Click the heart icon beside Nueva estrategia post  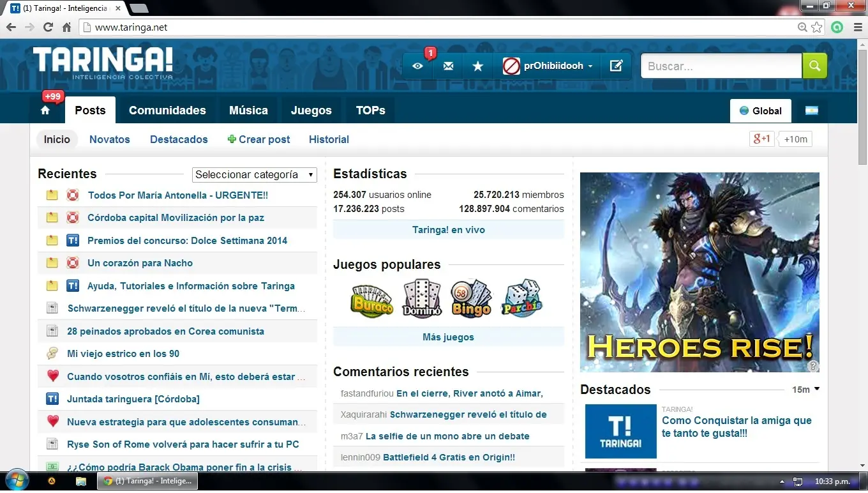(53, 421)
